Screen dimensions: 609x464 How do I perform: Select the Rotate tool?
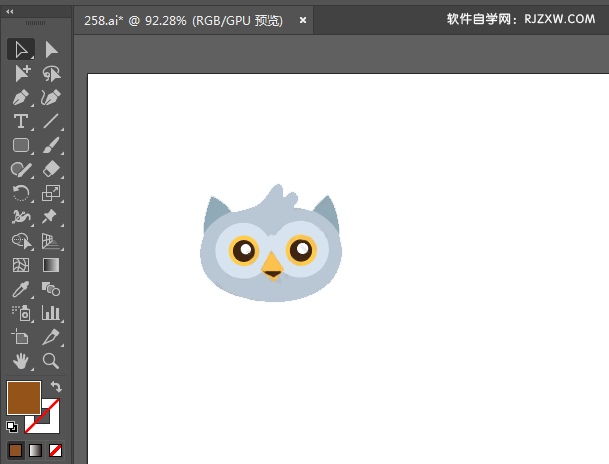tap(21, 193)
